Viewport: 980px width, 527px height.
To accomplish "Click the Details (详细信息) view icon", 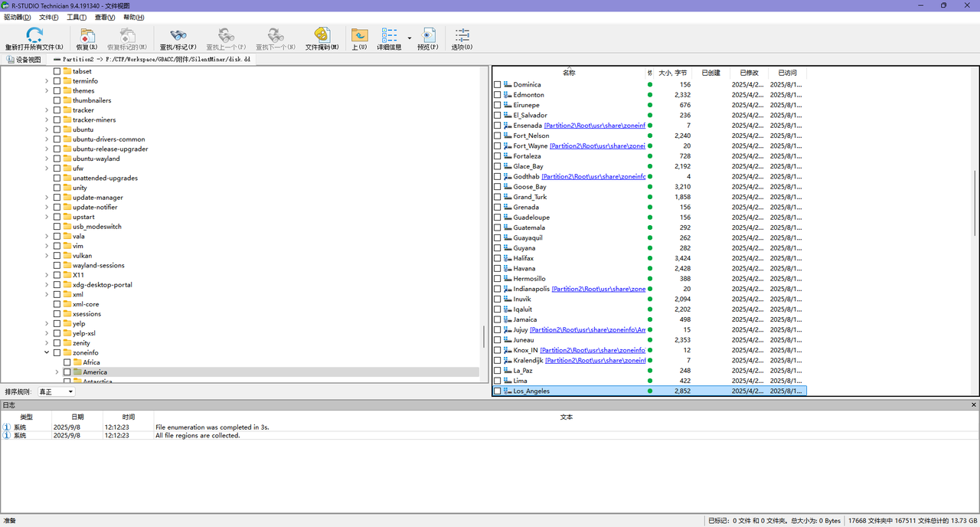I will point(389,35).
